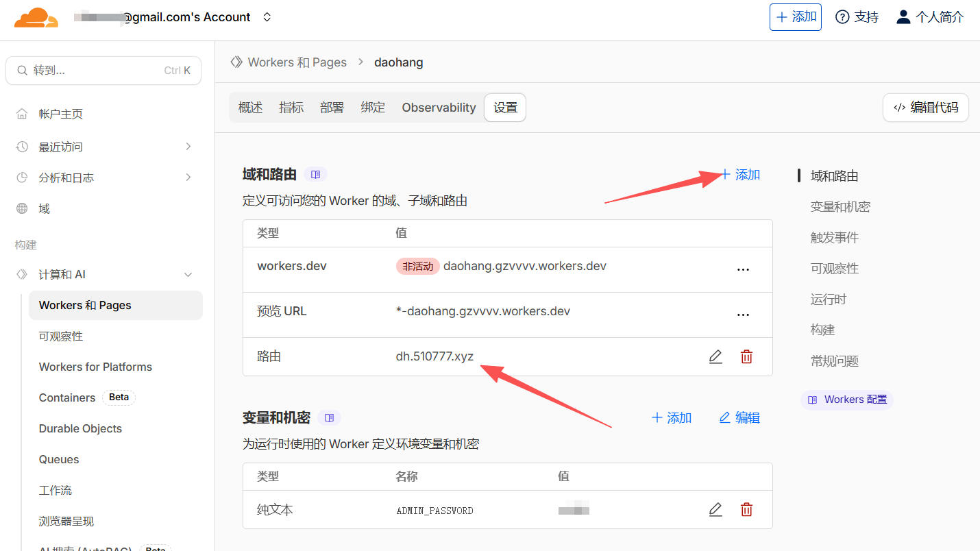Open 个人简介 profile menu
Image resolution: width=980 pixels, height=551 pixels.
pyautogui.click(x=929, y=17)
